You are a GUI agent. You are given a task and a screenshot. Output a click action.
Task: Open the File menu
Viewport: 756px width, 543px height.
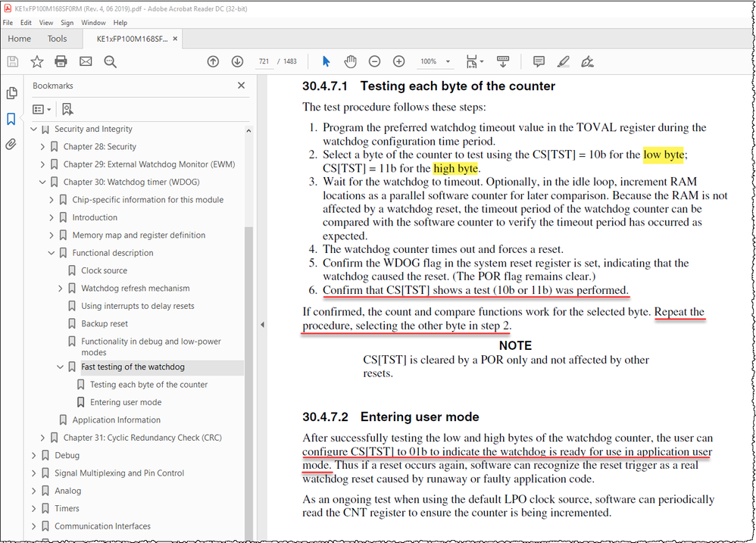8,23
